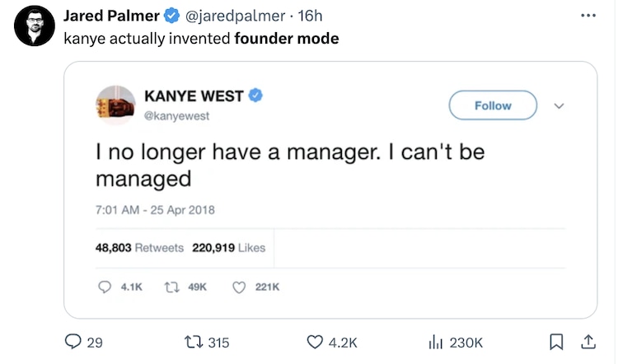Open Kanye West's avatar in quoted tweet
The width and height of the screenshot is (618, 364).
[x=115, y=105]
